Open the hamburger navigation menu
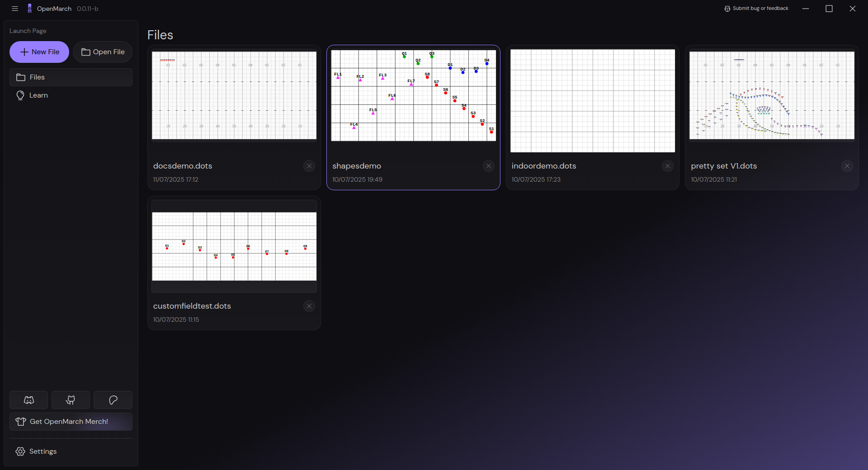868x470 pixels. (x=15, y=8)
